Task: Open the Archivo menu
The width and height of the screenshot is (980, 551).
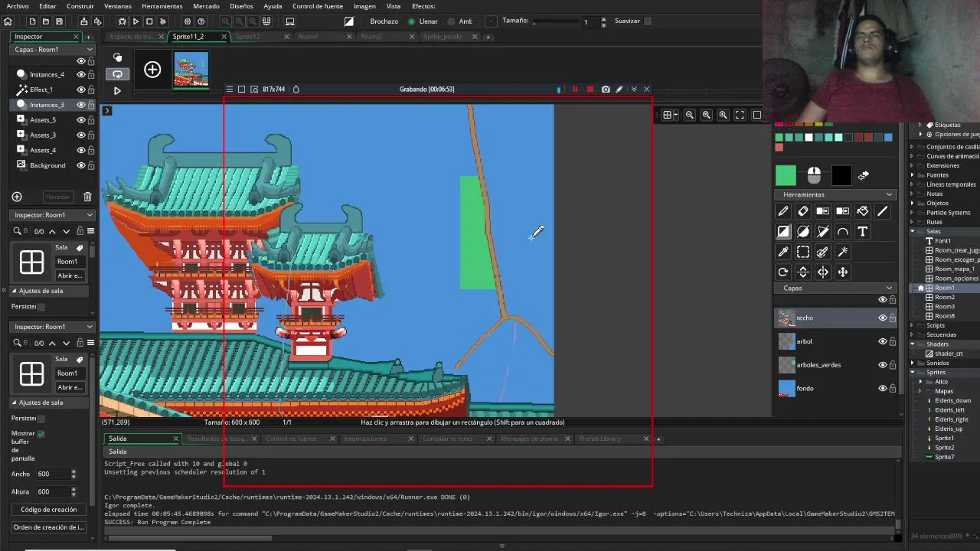Action: pos(18,6)
